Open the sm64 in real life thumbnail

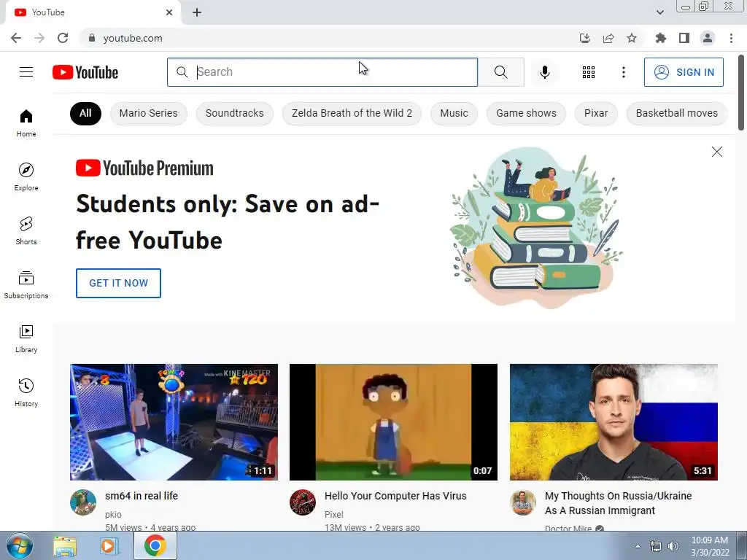point(174,422)
